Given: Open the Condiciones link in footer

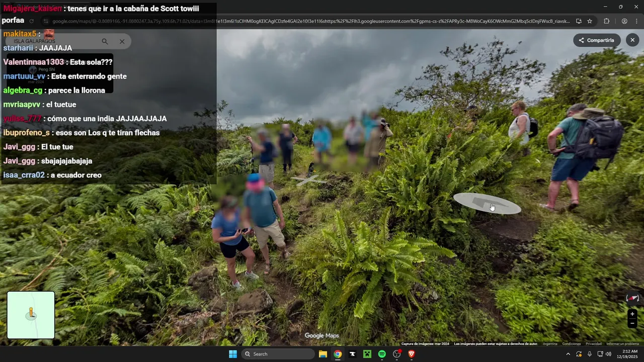Looking at the screenshot, I should [571, 344].
